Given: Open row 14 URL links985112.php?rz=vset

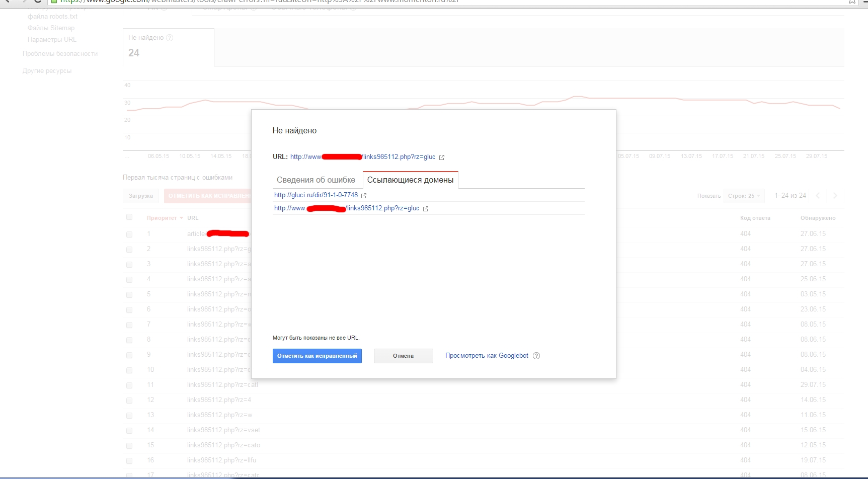Looking at the screenshot, I should [223, 430].
